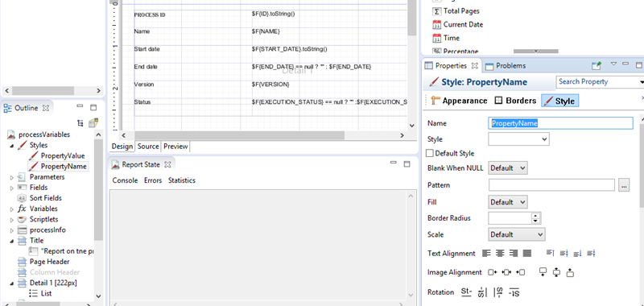Open the Problems tab
This screenshot has width=644, height=306.
[x=506, y=66]
